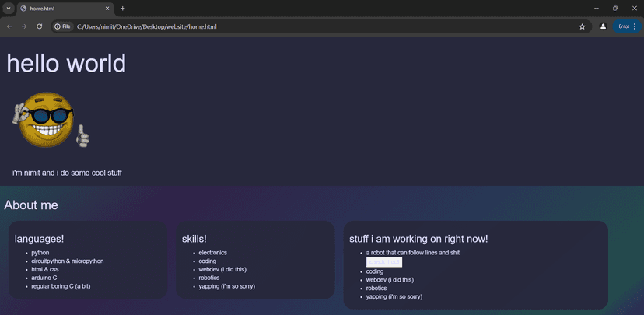Viewport: 644px width, 315px height.
Task: Click the browser back arrow
Action: pyautogui.click(x=9, y=26)
